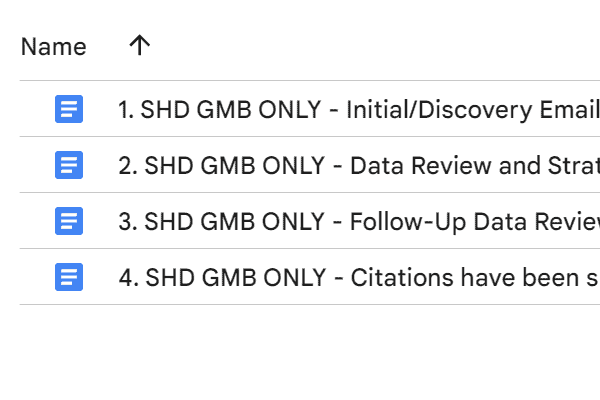Select the second row's blue document icon
This screenshot has height=400, width=600.
click(x=69, y=165)
